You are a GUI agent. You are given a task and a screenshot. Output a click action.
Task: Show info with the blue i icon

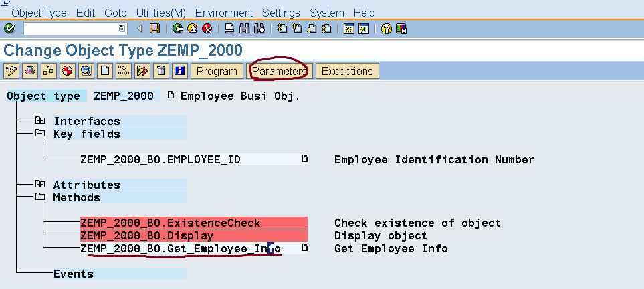click(180, 71)
